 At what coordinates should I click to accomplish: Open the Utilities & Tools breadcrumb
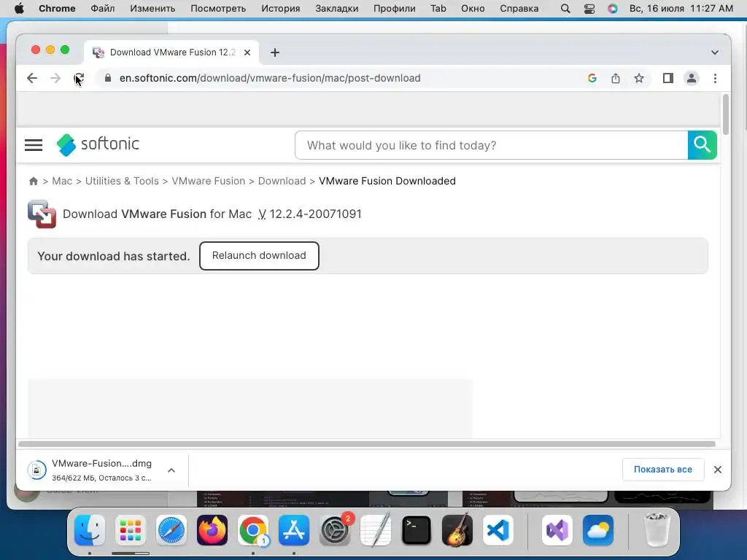click(122, 181)
